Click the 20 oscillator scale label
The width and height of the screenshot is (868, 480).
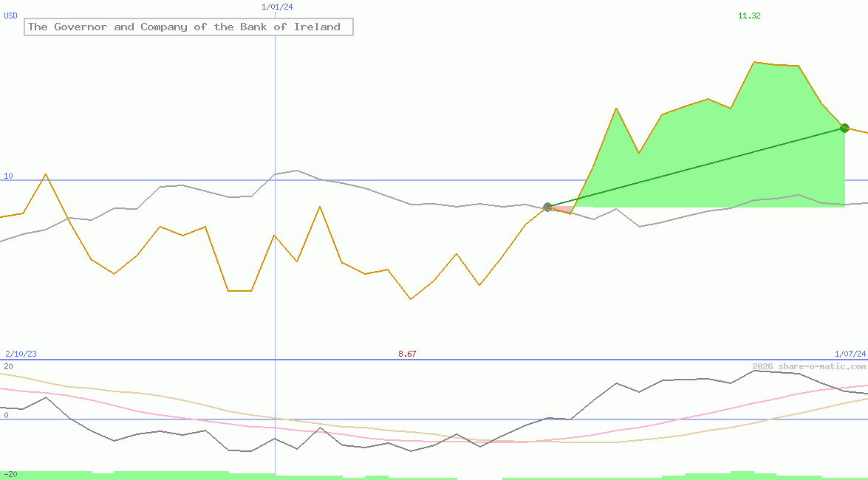tap(8, 366)
